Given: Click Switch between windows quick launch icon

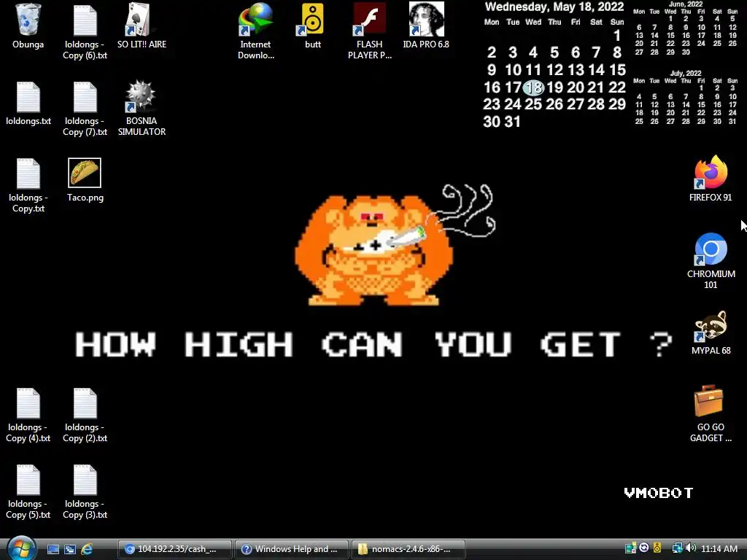Looking at the screenshot, I should pos(70,549).
